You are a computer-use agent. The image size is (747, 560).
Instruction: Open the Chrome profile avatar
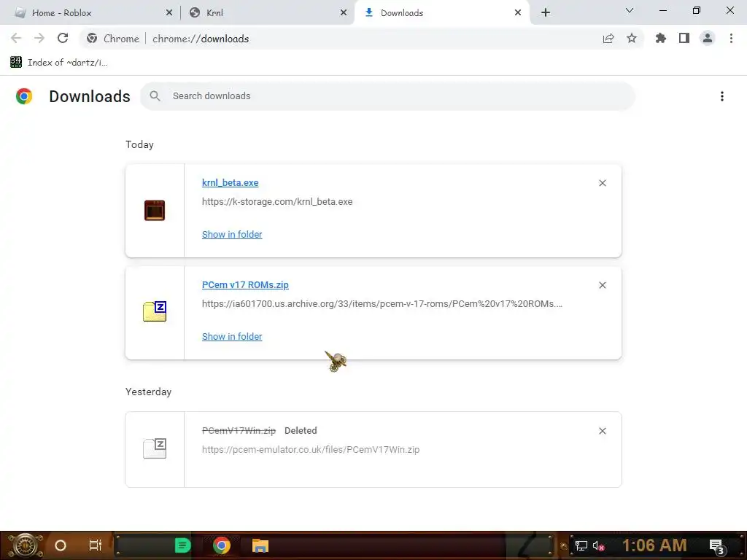(708, 38)
